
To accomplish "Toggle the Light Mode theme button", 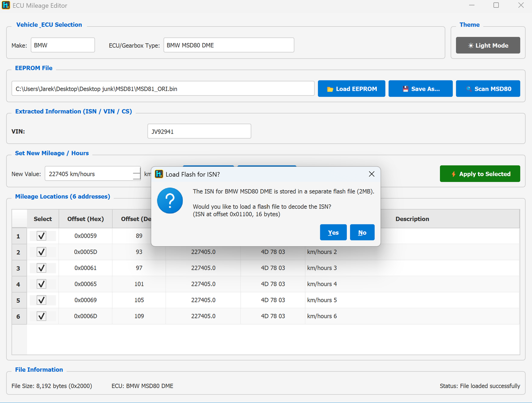I will click(488, 45).
